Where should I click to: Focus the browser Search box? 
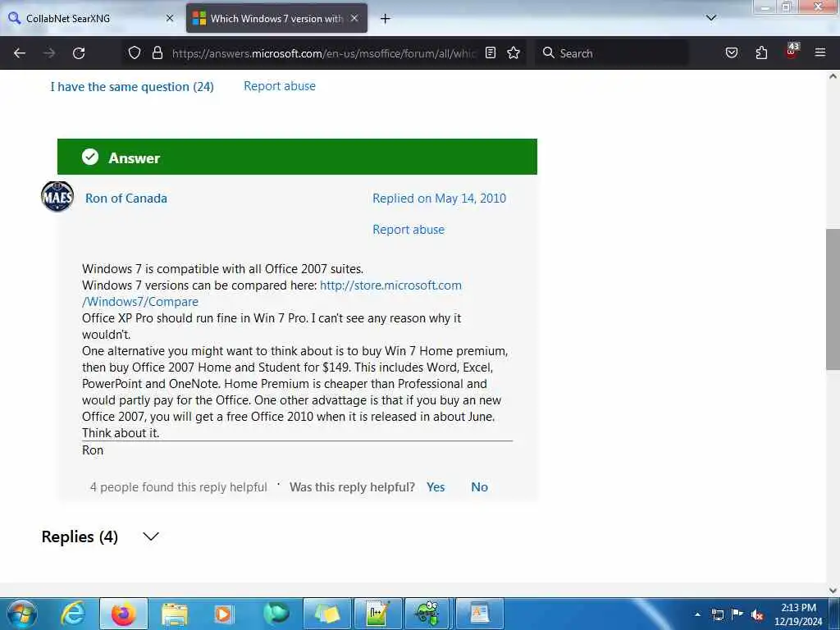[610, 53]
